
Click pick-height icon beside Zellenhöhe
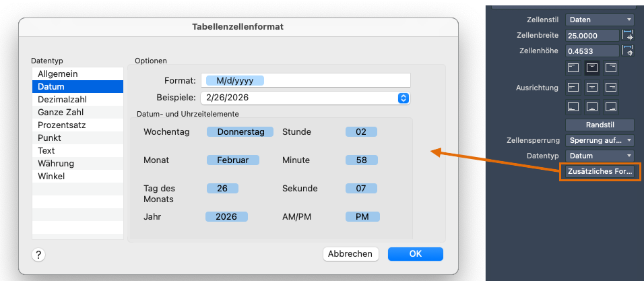click(x=628, y=51)
